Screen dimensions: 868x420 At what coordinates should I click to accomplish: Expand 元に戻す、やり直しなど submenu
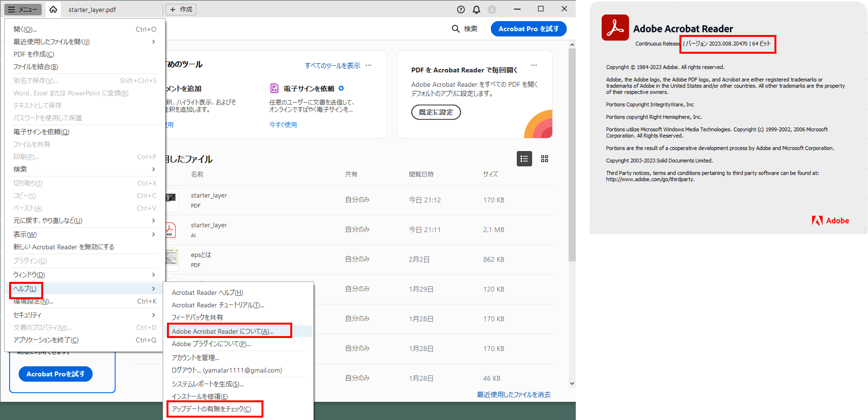[x=85, y=221]
